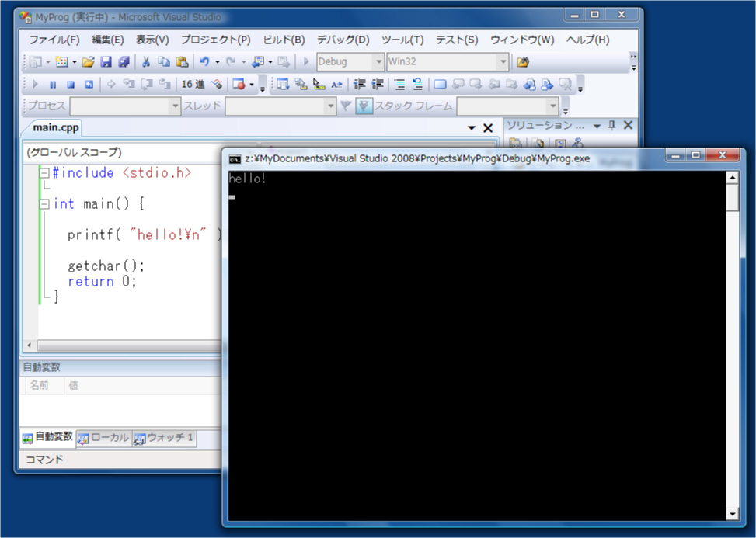
Task: Collapse the #include region in the code editor
Action: click(44, 173)
